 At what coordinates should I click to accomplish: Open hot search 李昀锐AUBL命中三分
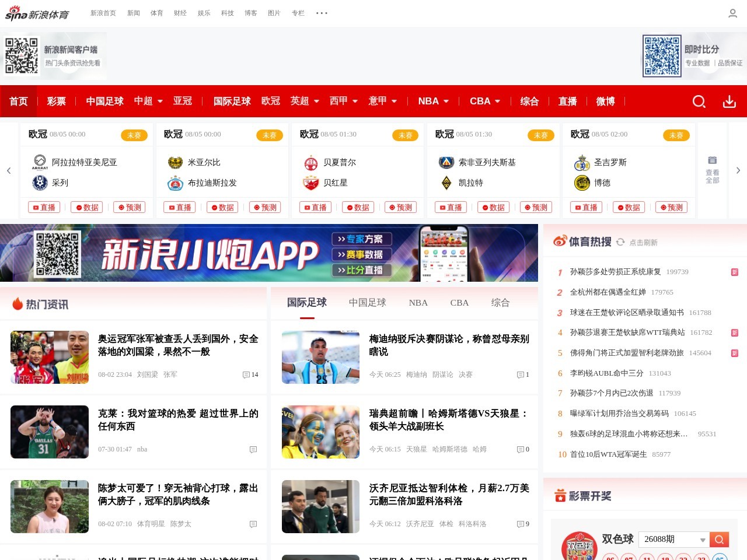(607, 373)
